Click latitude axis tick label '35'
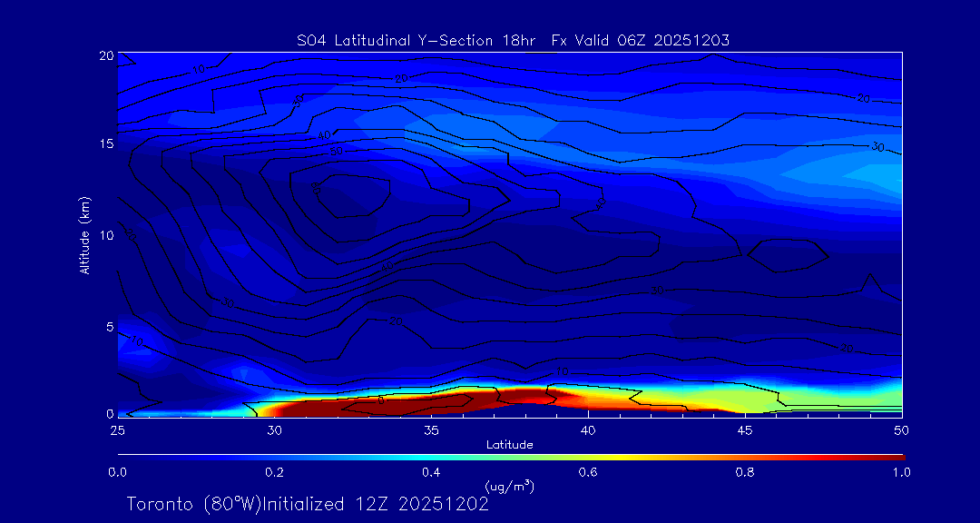This screenshot has height=523, width=980. (431, 429)
